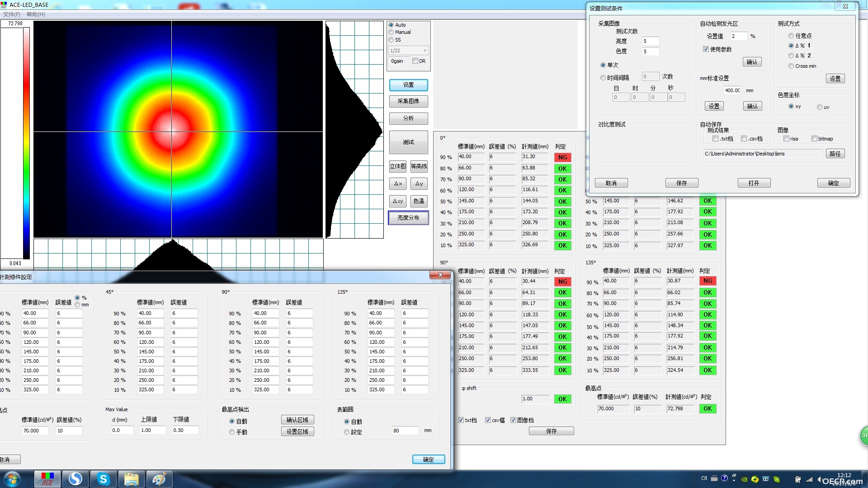Click the Δx analysis button
The width and height of the screenshot is (868, 488).
pos(398,183)
